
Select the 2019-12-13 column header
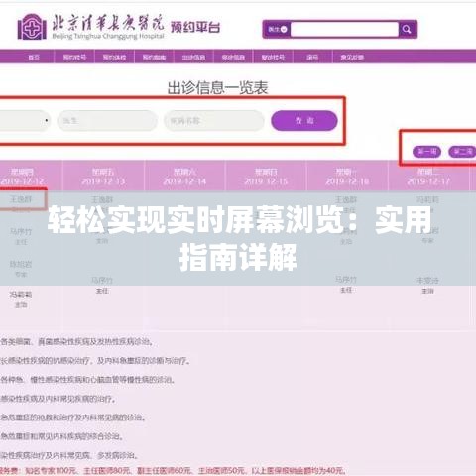[x=103, y=177]
